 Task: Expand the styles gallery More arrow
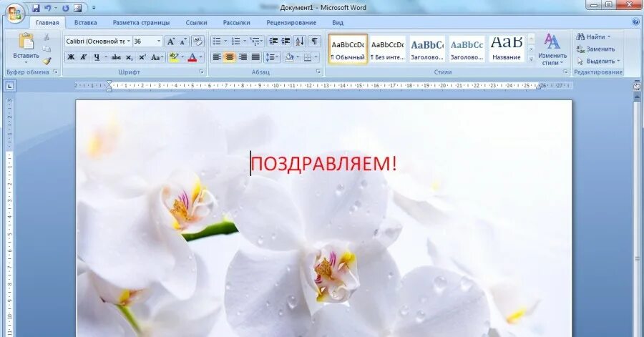click(x=531, y=59)
